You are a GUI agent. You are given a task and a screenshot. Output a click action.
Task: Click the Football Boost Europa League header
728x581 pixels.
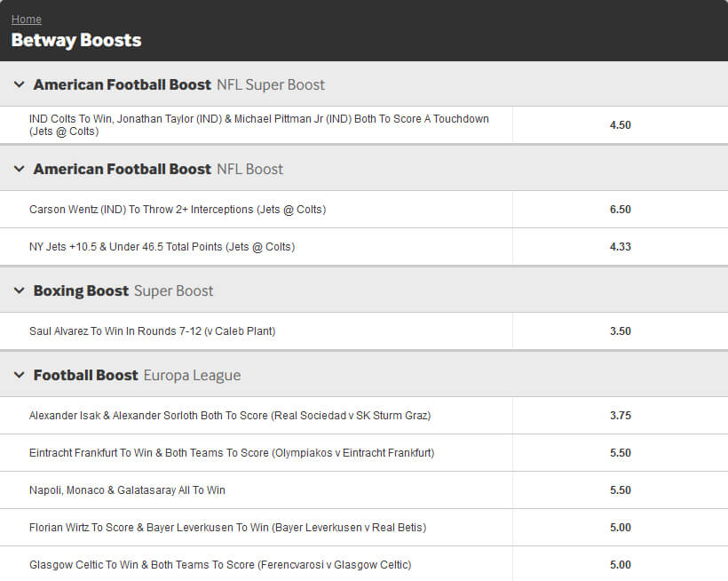click(364, 375)
